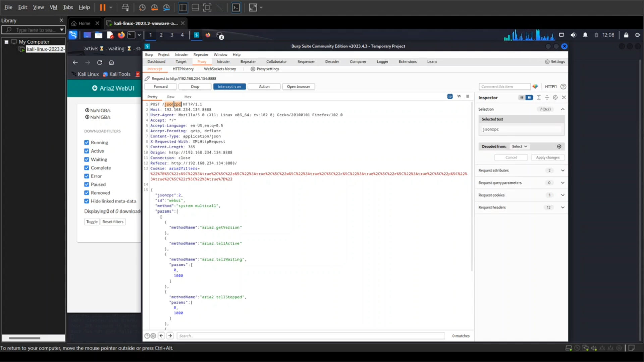The image size is (644, 362).
Task: Click the Inspector expand all sections icon
Action: coord(539,97)
